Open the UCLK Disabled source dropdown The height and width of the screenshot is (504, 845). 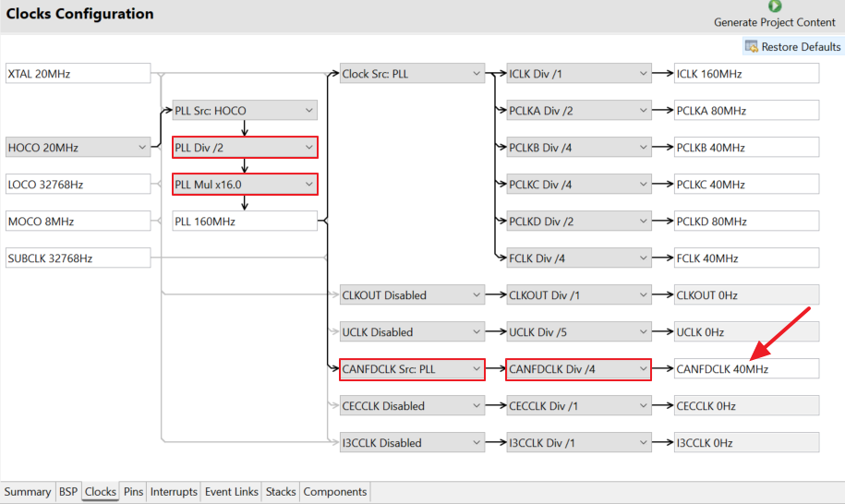[x=412, y=332]
